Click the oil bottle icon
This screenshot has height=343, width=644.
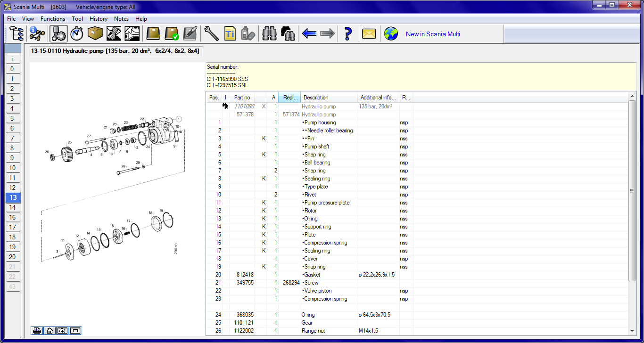248,34
